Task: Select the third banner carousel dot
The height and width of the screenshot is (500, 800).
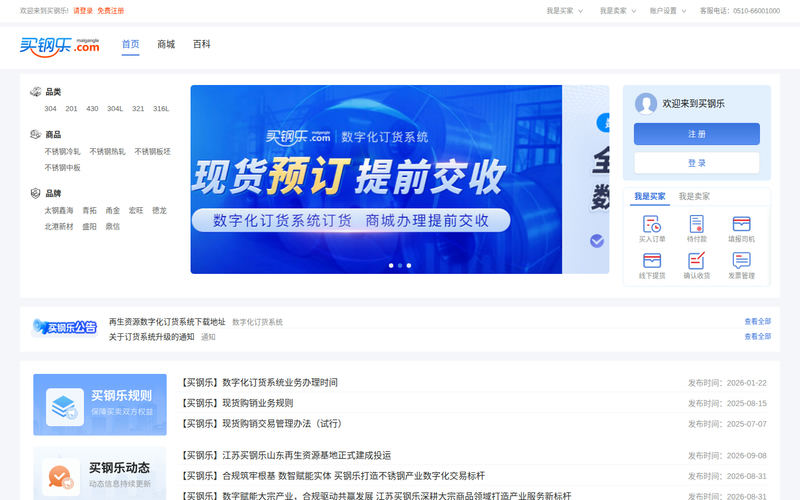Action: pos(409,265)
